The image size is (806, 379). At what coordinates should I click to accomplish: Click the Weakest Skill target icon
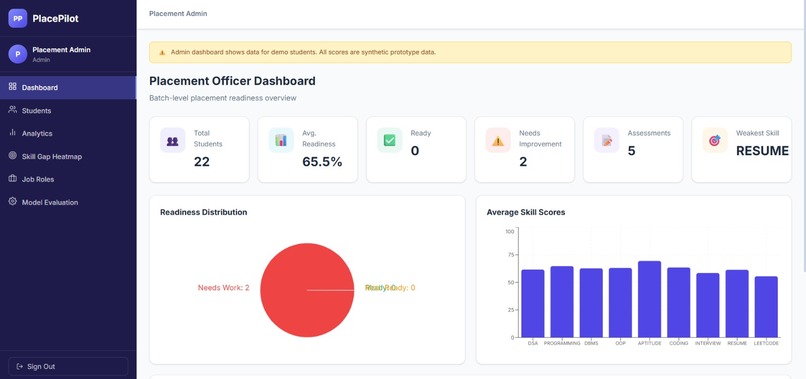point(715,140)
